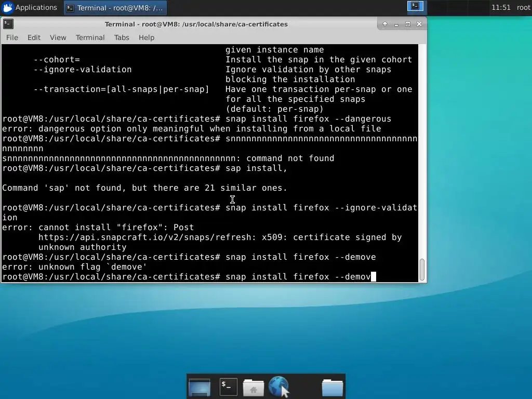Close the terminal window
Viewport: 532px width, 399px height.
click(419, 24)
